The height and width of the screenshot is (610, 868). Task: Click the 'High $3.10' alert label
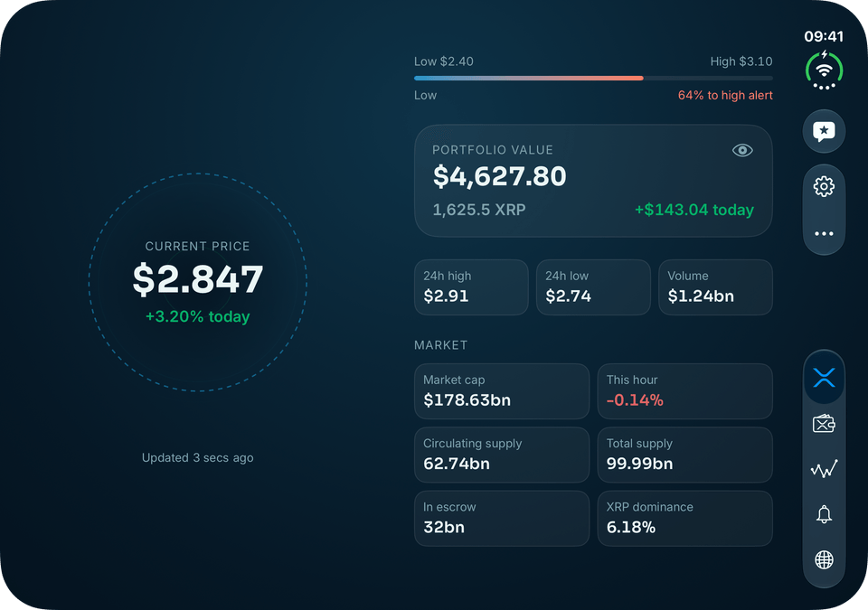[x=741, y=61]
